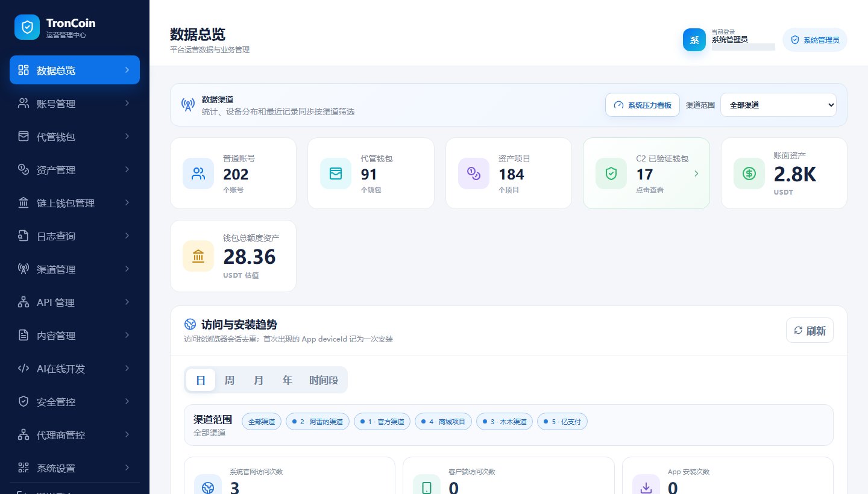Open the 代理商管控 menu item
Viewport: 868px width, 494px height.
pos(75,434)
